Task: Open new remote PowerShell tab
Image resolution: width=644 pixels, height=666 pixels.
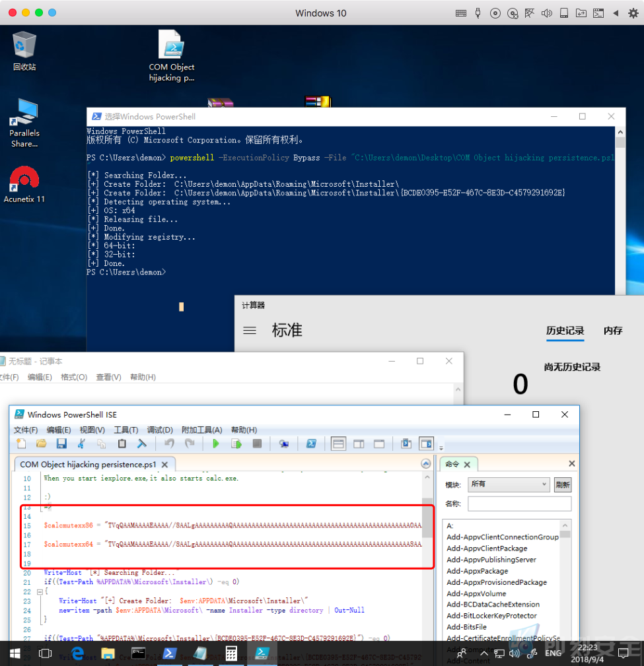Action: (x=284, y=444)
